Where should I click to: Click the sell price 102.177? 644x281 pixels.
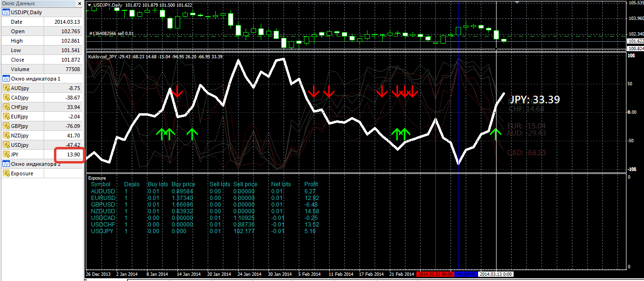click(244, 231)
